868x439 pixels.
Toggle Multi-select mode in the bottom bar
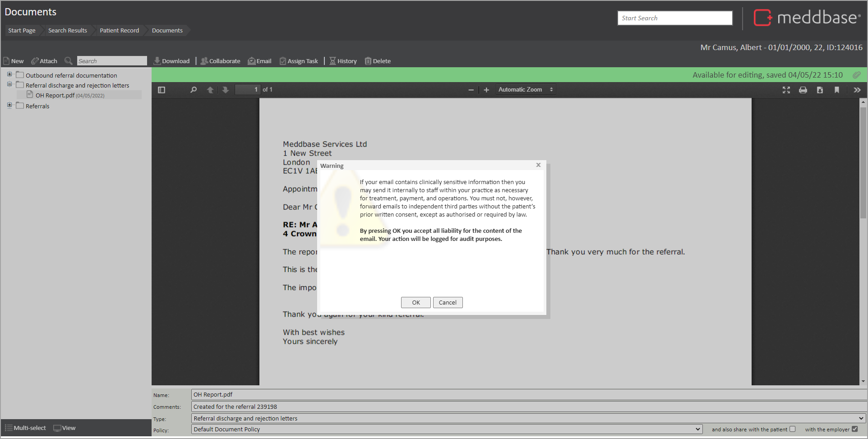26,428
